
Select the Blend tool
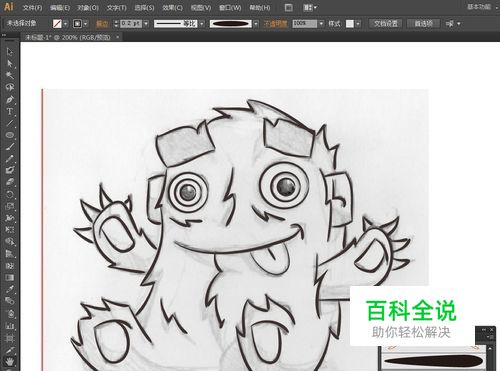(10, 301)
